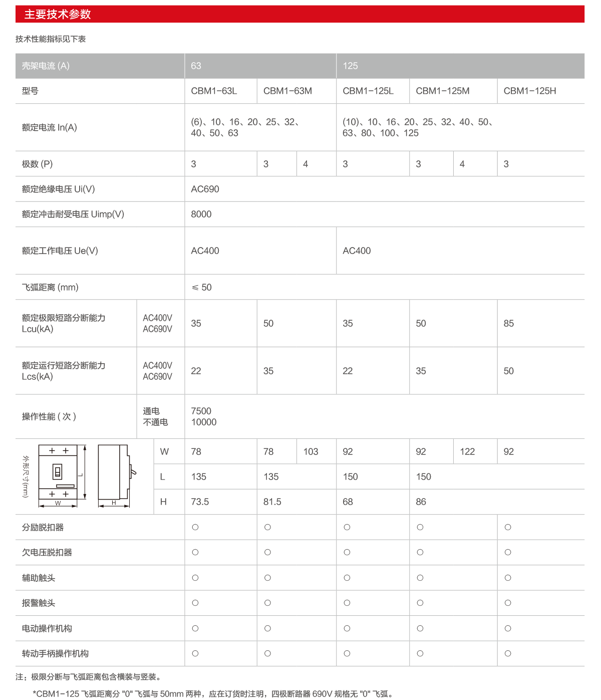Click the 型号 row label
Image resolution: width=601 pixels, height=700 pixels.
pos(30,91)
